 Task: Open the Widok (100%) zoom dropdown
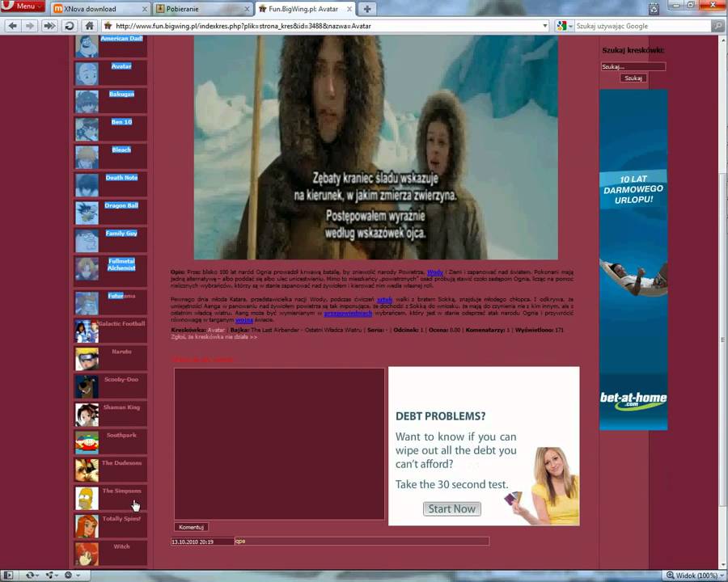tap(695, 576)
